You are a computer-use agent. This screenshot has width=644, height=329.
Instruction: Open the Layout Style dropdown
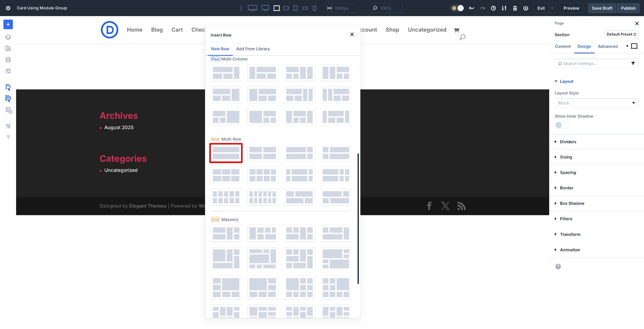[596, 103]
